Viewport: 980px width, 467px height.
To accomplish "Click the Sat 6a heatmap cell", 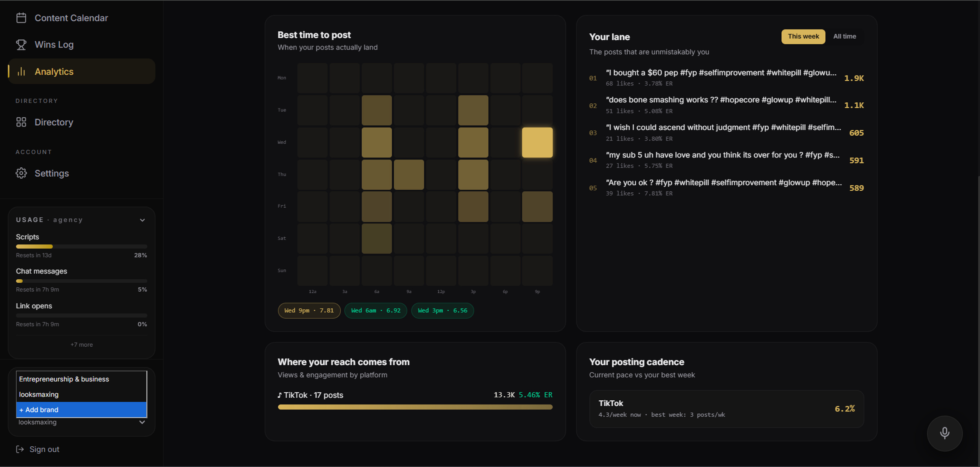I will coord(377,239).
